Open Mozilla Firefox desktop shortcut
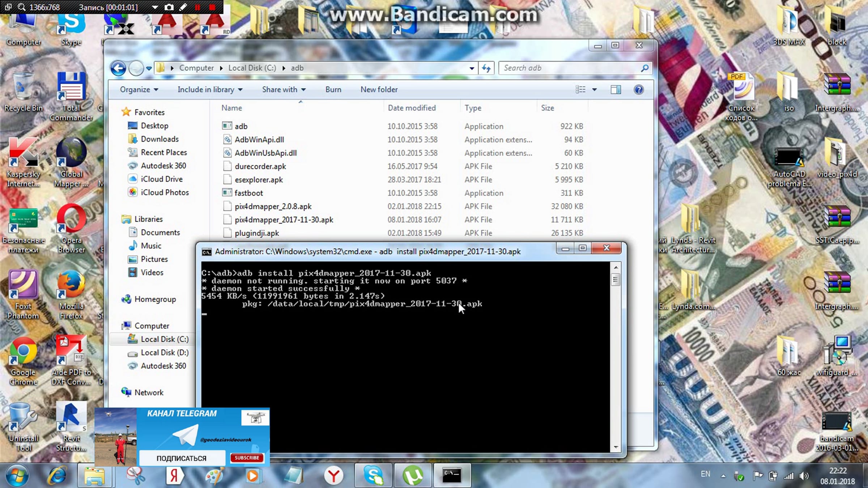 [71, 295]
